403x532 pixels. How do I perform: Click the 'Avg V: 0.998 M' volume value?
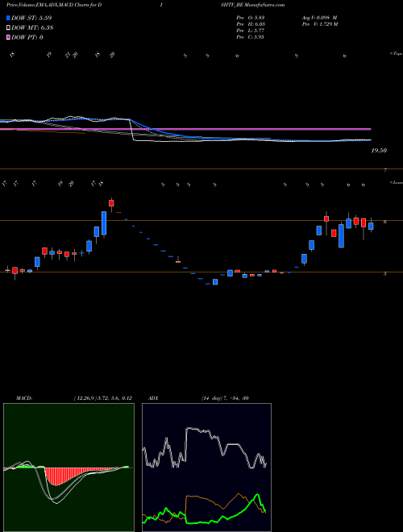click(x=319, y=18)
